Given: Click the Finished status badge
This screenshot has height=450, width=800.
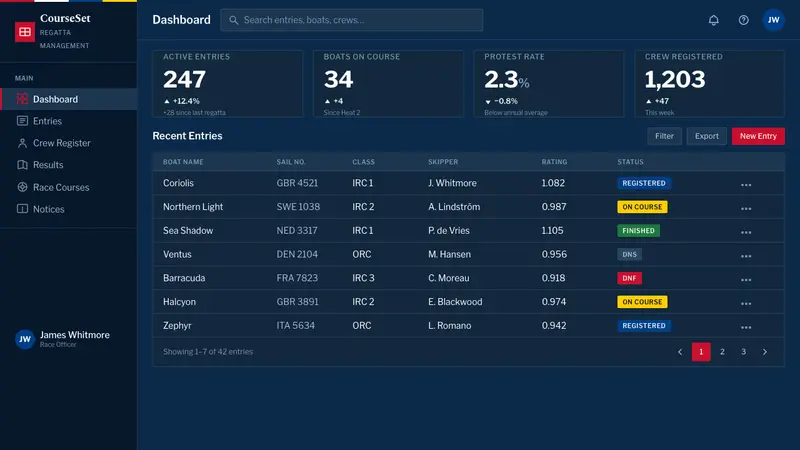Looking at the screenshot, I should (638, 231).
